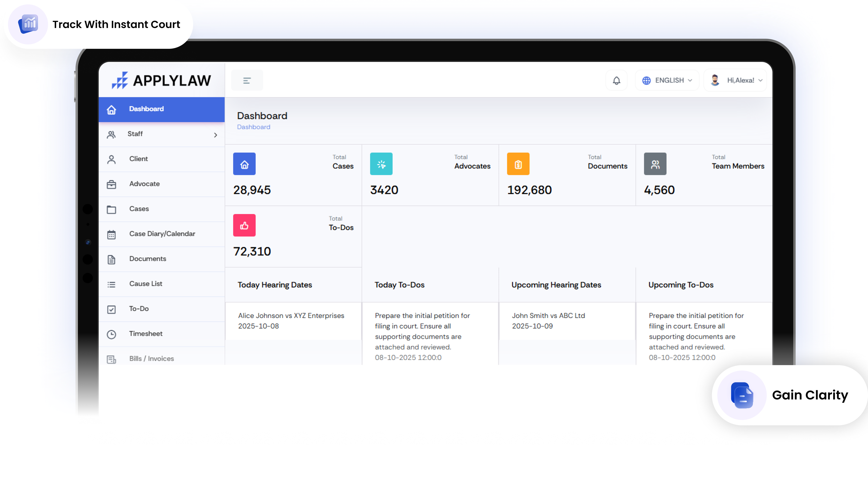
Task: Toggle the sidebar hamburger menu icon
Action: click(247, 80)
